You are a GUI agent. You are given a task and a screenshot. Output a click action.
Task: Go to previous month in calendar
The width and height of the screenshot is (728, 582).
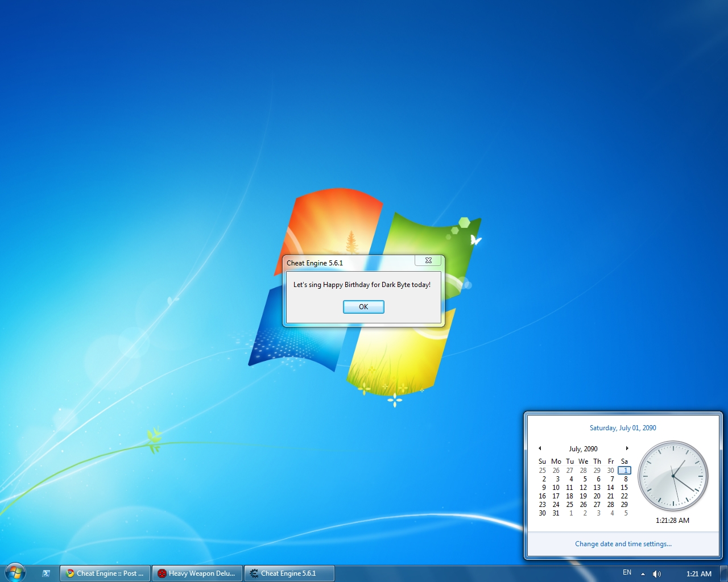(540, 448)
